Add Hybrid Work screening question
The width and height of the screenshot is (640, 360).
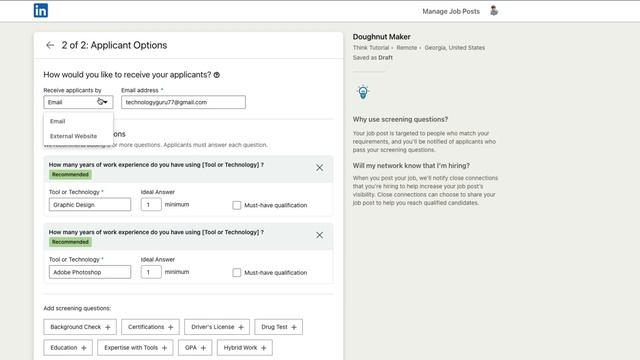[244, 348]
